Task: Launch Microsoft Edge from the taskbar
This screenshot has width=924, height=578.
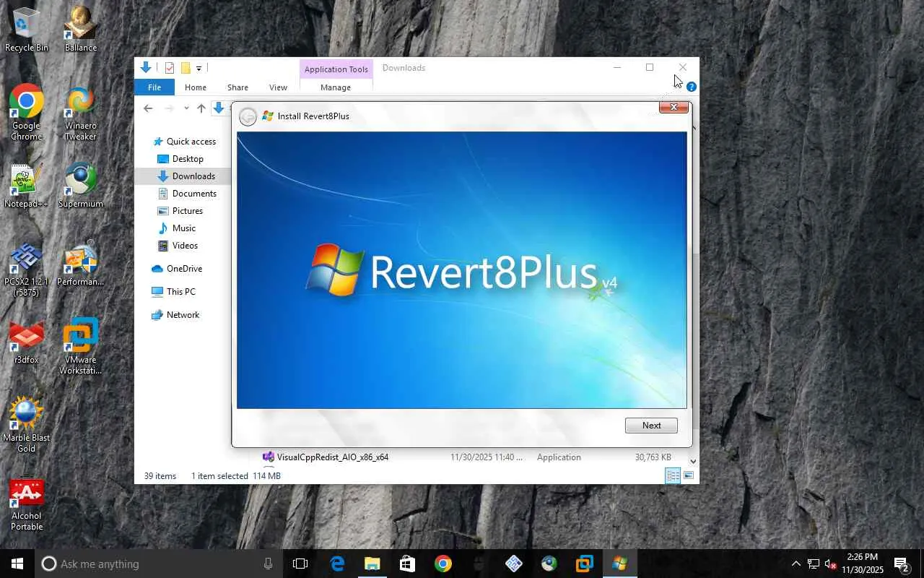Action: click(x=337, y=564)
